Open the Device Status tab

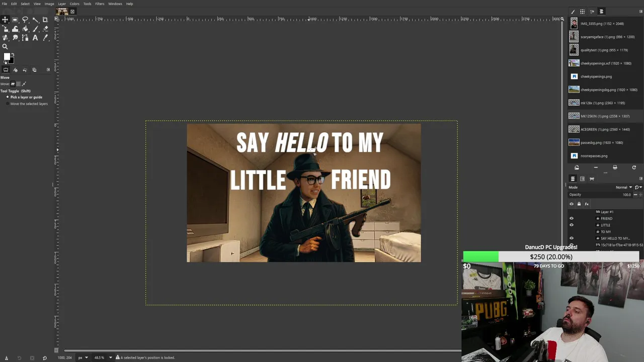[x=15, y=70]
